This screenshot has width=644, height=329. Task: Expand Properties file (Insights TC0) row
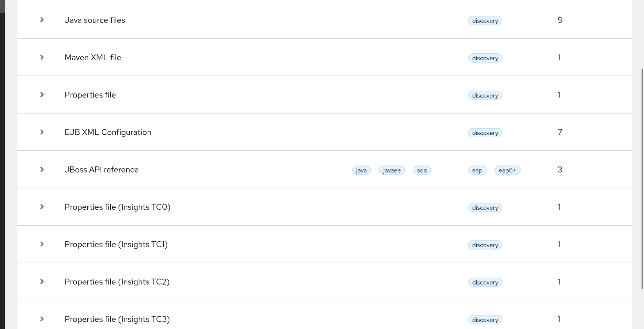(x=42, y=207)
